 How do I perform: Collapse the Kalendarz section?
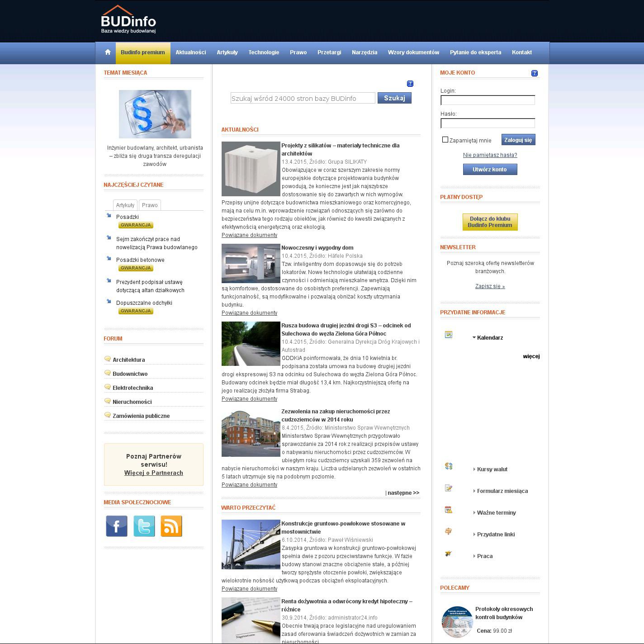[x=488, y=338]
